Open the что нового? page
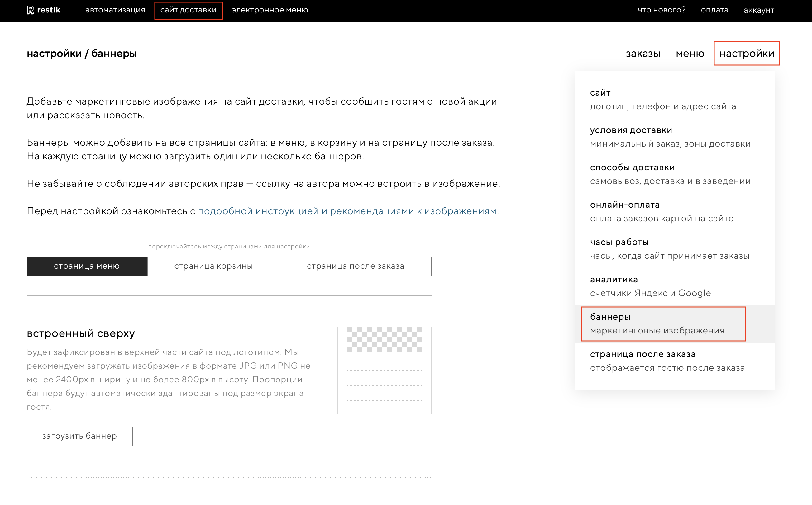This screenshot has width=812, height=505. (661, 10)
